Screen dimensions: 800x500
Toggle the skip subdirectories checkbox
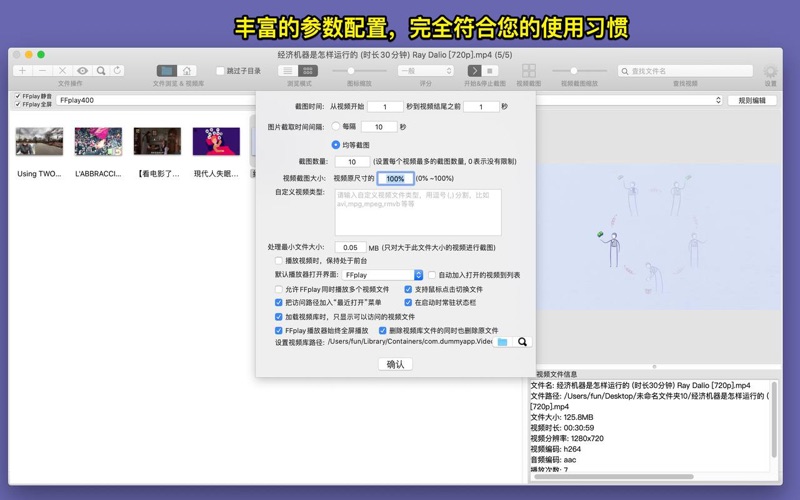(220, 71)
